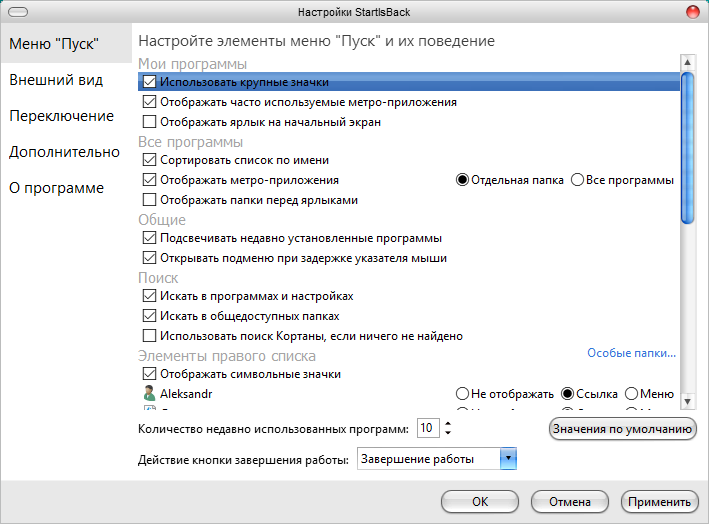Choose "Меню" radio option for Aleksandr
Image resolution: width=709 pixels, height=524 pixels.
point(632,394)
